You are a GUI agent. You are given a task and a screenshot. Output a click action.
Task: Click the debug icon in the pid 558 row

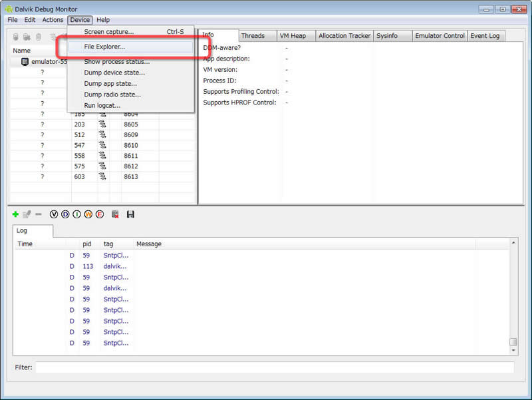pos(102,156)
